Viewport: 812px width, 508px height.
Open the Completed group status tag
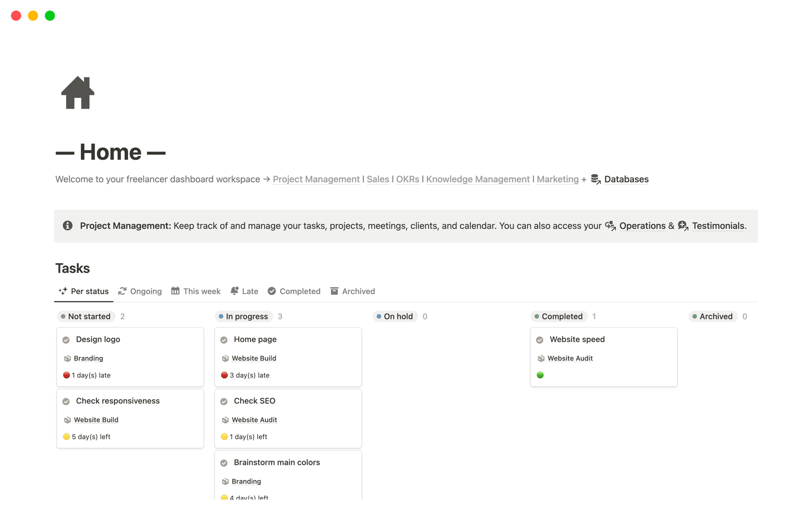[559, 317]
